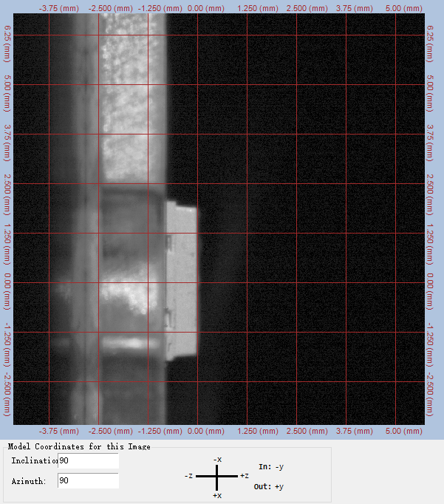Click the 'In: -y' direction indicator

point(271,467)
